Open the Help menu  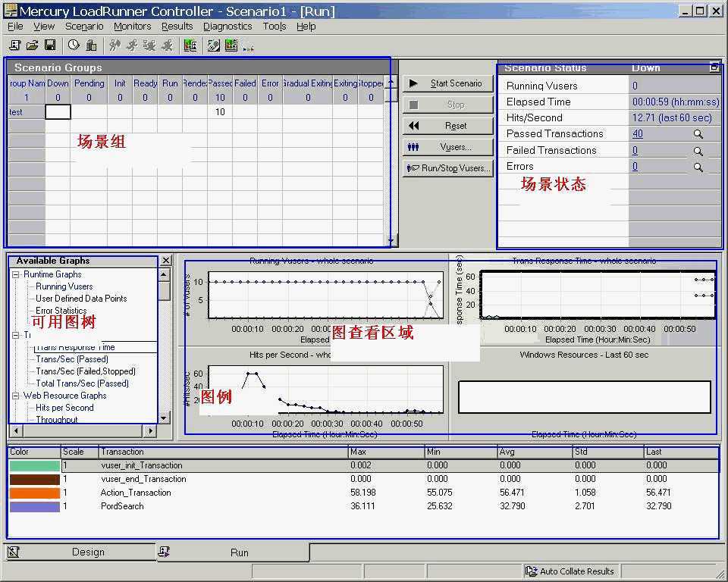(306, 27)
